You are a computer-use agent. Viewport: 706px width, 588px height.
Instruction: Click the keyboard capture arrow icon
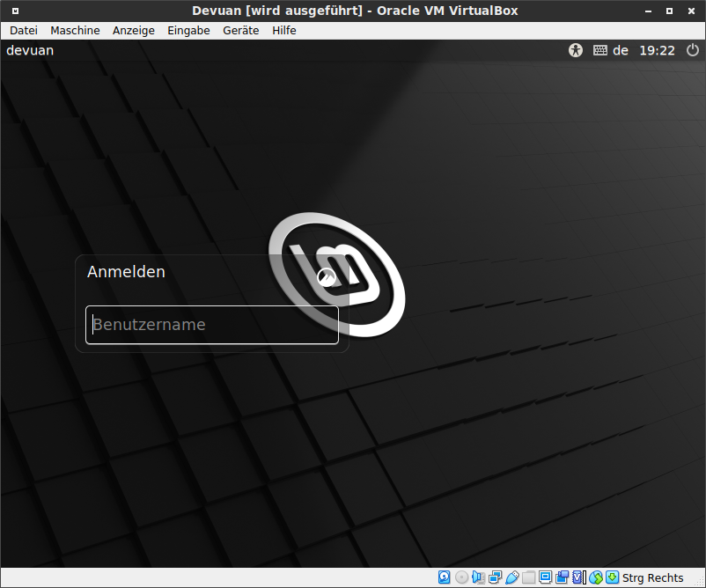pyautogui.click(x=612, y=577)
